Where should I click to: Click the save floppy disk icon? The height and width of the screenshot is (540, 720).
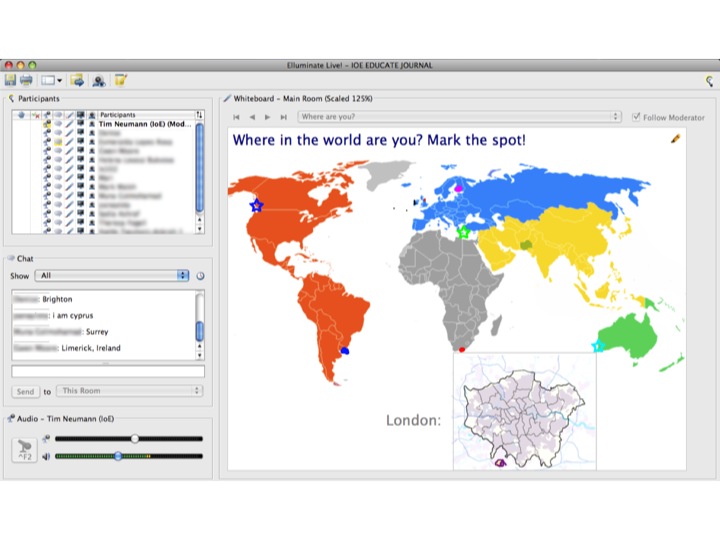[x=11, y=80]
